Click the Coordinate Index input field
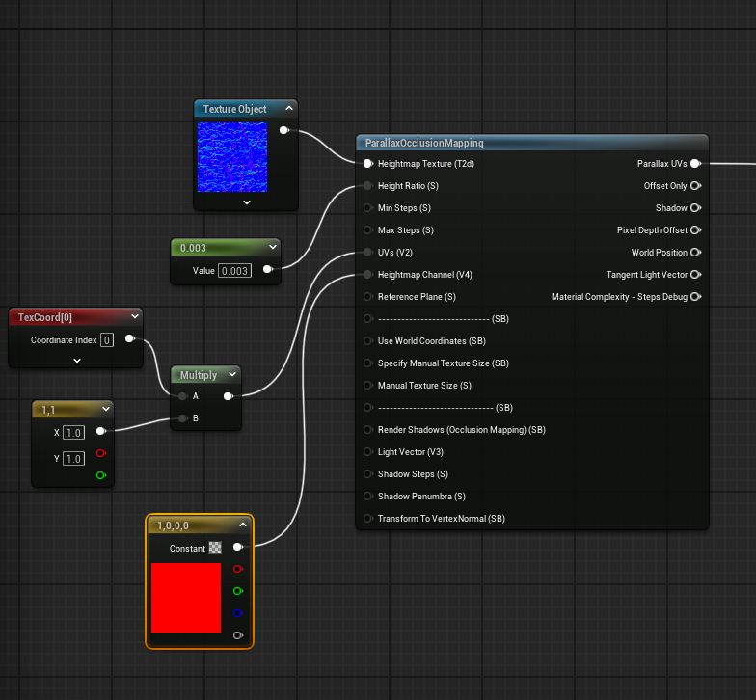The width and height of the screenshot is (756, 700). [106, 339]
